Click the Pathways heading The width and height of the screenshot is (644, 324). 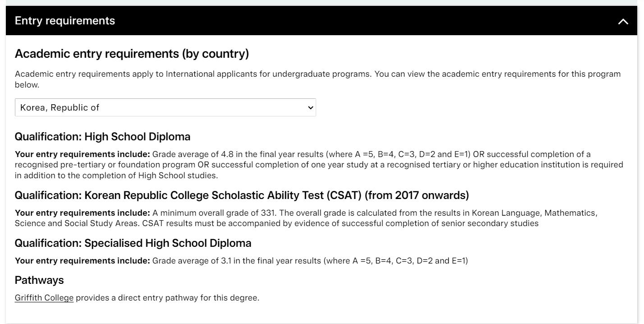[x=39, y=280]
